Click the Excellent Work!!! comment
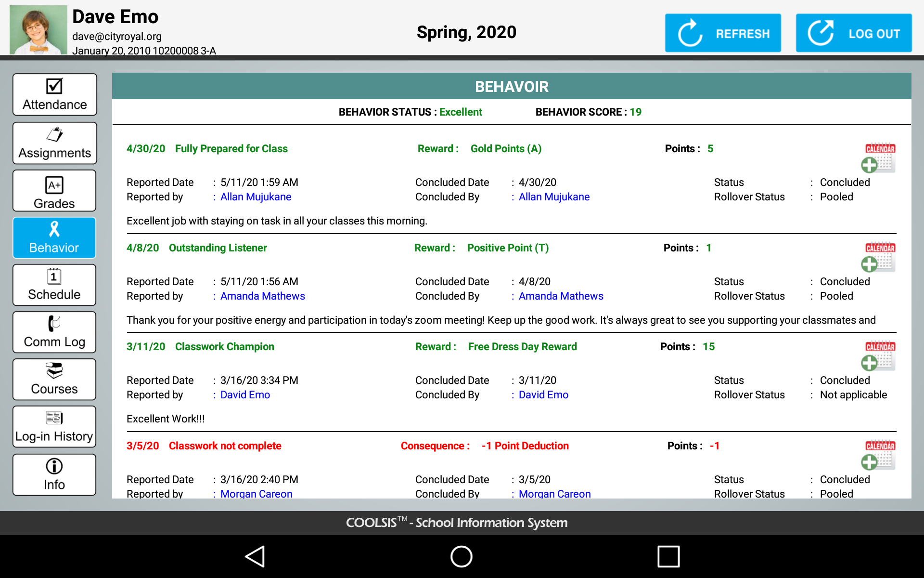 [166, 419]
